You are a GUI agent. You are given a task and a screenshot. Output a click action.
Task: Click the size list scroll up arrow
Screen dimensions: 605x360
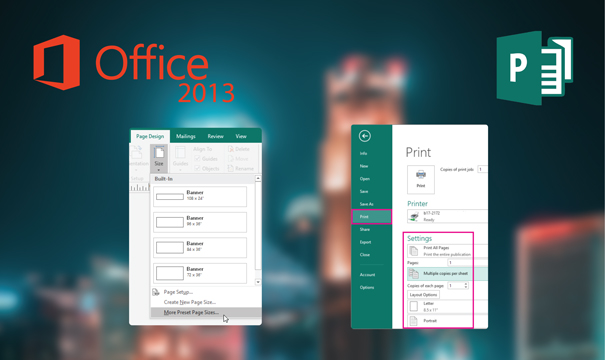pos(258,178)
